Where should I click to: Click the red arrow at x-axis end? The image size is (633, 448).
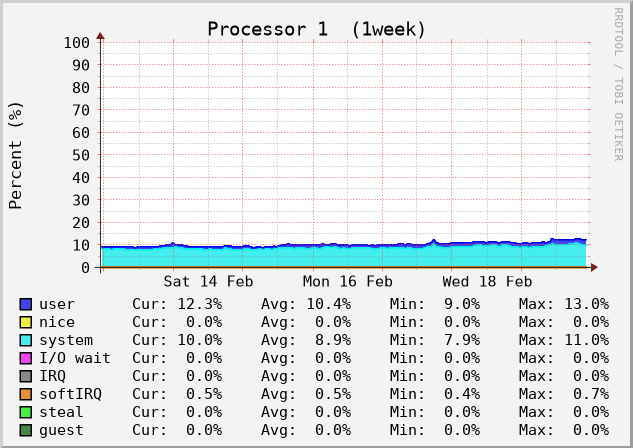594,267
